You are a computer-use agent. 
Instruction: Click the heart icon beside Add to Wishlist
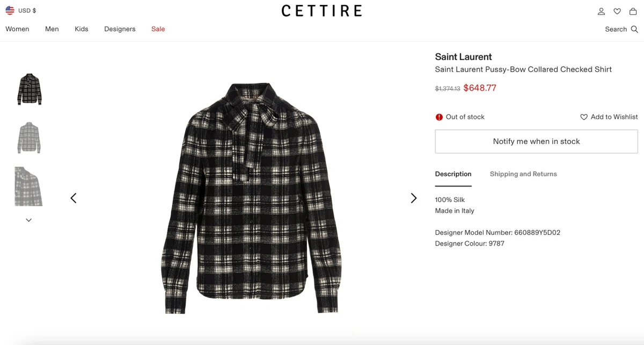pyautogui.click(x=584, y=117)
